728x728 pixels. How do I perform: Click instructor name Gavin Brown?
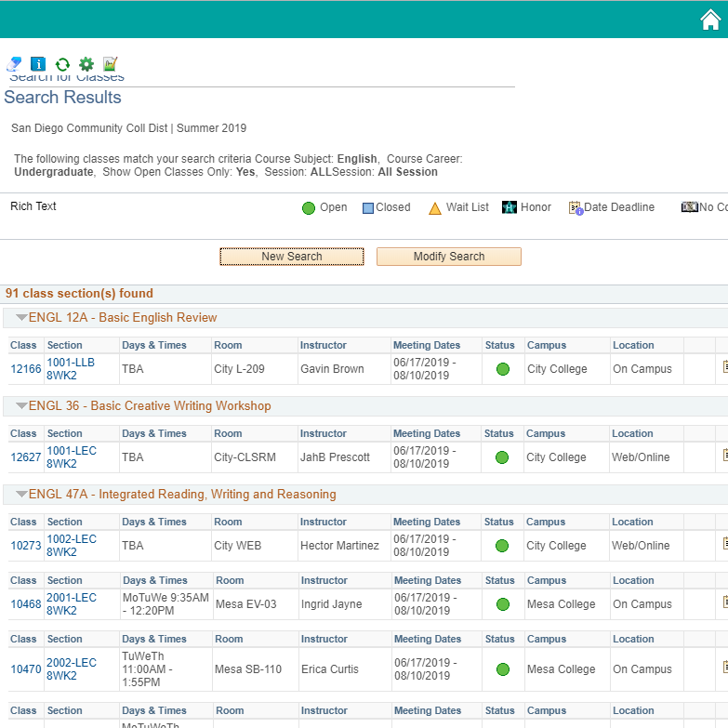click(x=332, y=369)
